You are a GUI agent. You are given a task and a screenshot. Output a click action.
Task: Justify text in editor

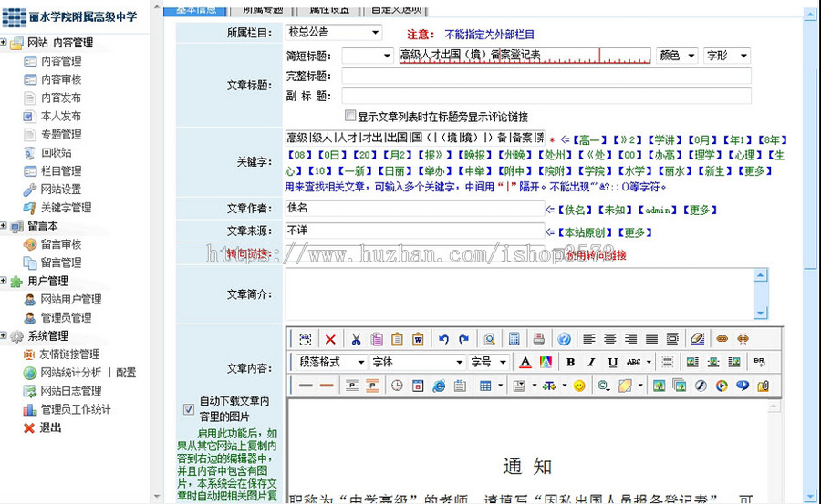pyautogui.click(x=652, y=339)
